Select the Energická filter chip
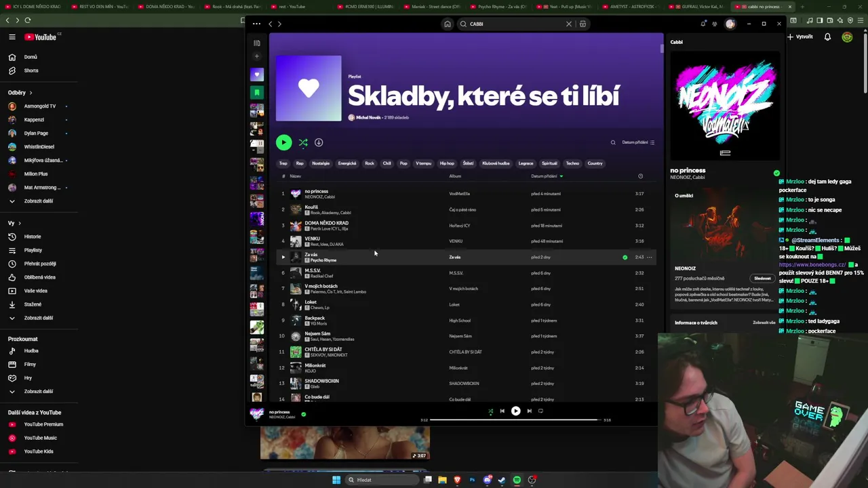Image resolution: width=868 pixels, height=488 pixels. tap(347, 163)
